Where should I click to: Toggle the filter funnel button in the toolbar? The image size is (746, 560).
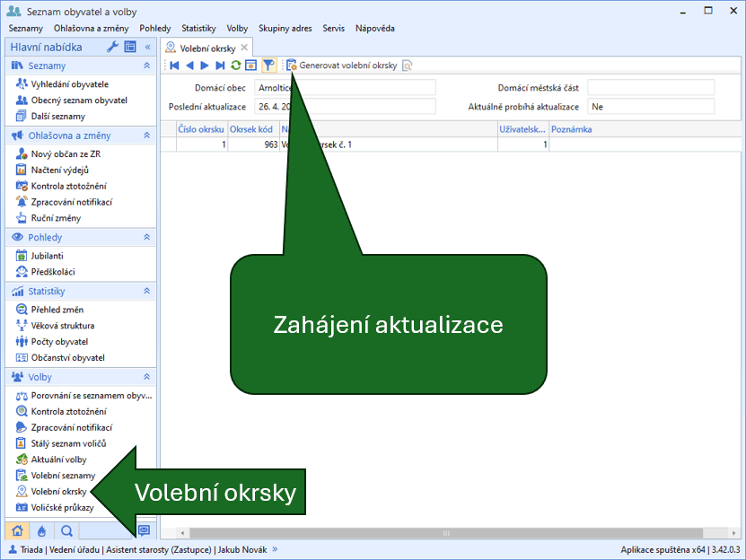tap(268, 66)
